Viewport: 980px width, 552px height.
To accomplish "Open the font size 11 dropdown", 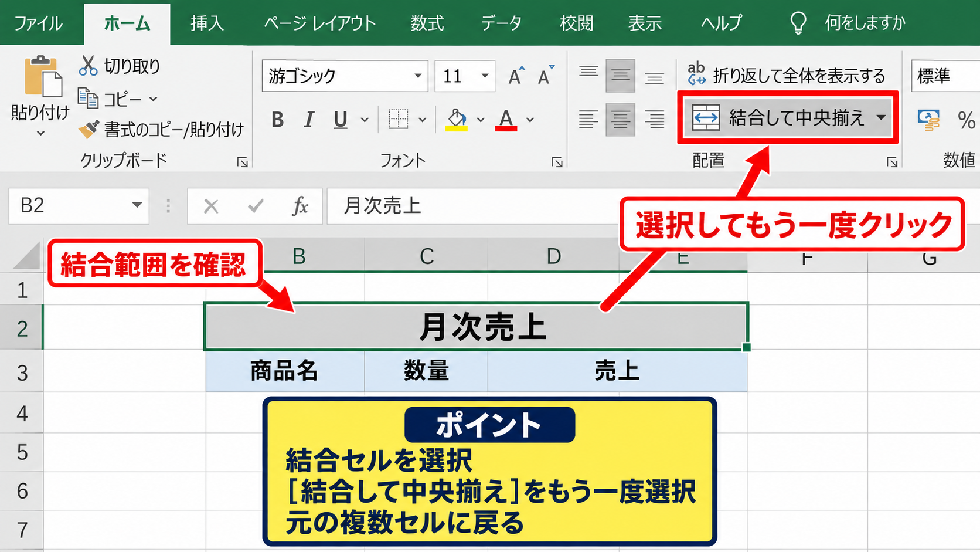I will pyautogui.click(x=485, y=76).
